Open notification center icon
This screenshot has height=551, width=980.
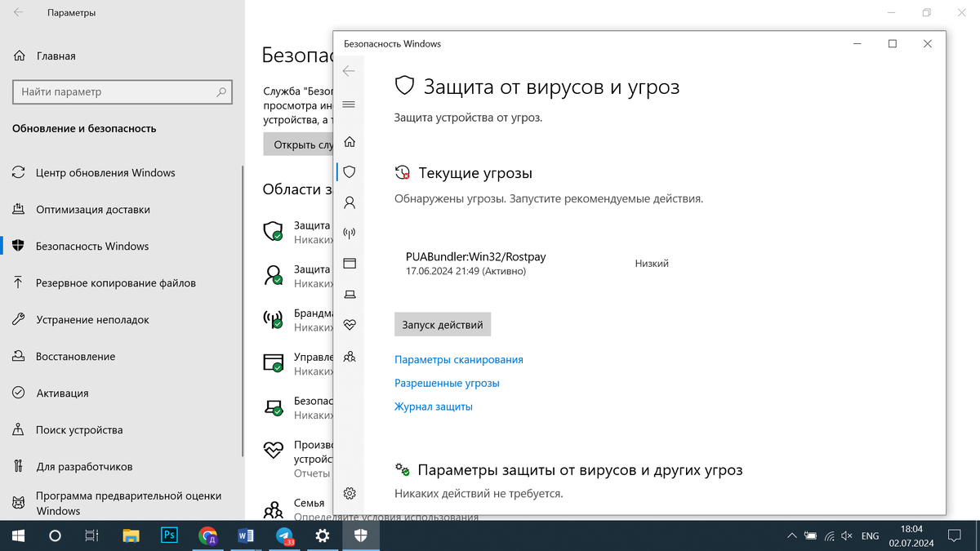953,536
